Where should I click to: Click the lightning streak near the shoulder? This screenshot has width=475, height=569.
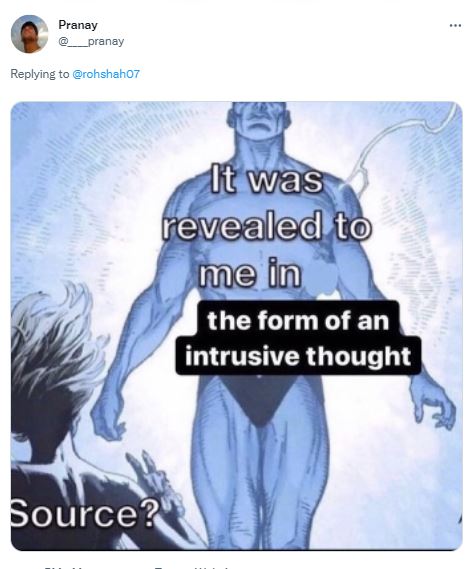[x=399, y=145]
